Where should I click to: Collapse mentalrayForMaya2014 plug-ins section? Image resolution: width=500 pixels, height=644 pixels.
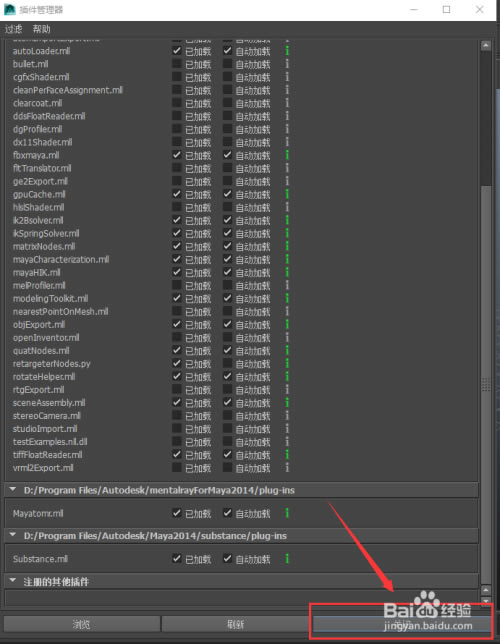[x=13, y=490]
